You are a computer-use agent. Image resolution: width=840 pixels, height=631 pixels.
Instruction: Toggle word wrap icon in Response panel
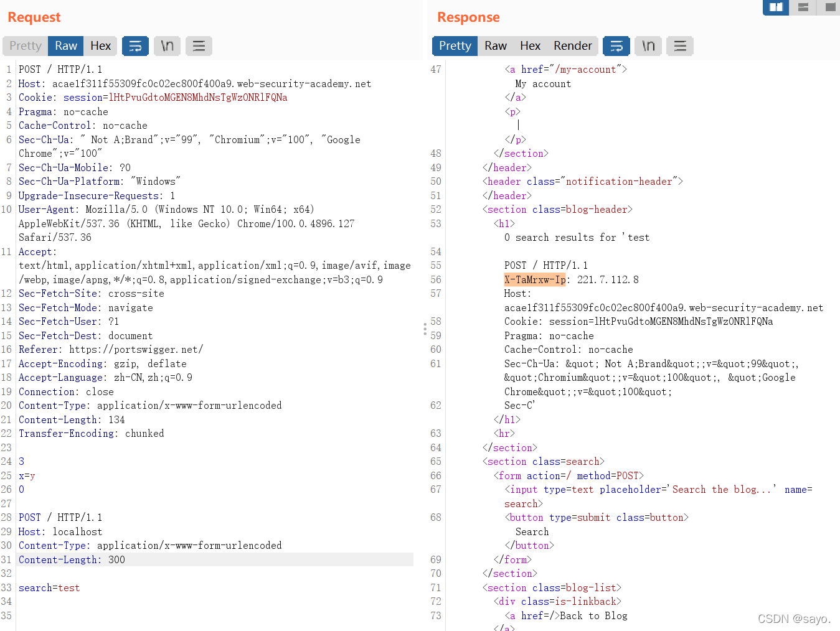point(616,46)
